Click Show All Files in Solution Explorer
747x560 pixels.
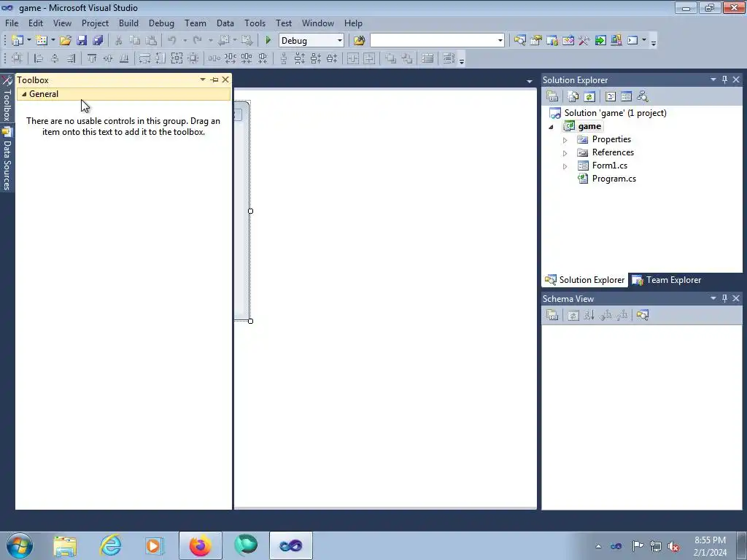tap(573, 97)
